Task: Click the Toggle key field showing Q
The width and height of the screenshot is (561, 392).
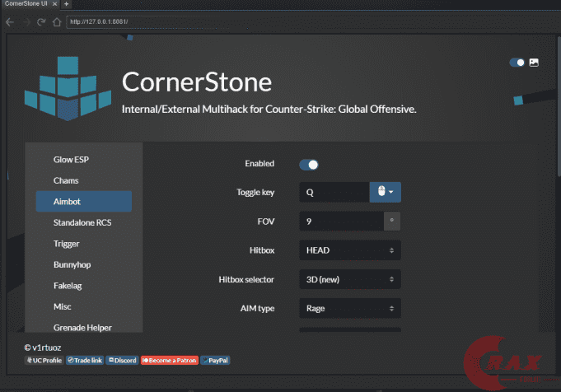Action: click(x=334, y=193)
